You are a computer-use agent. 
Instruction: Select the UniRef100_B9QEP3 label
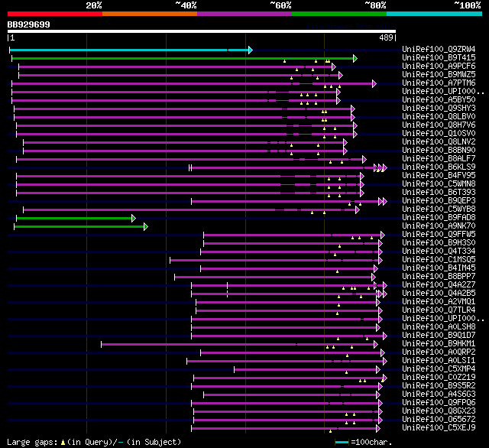tap(439, 201)
